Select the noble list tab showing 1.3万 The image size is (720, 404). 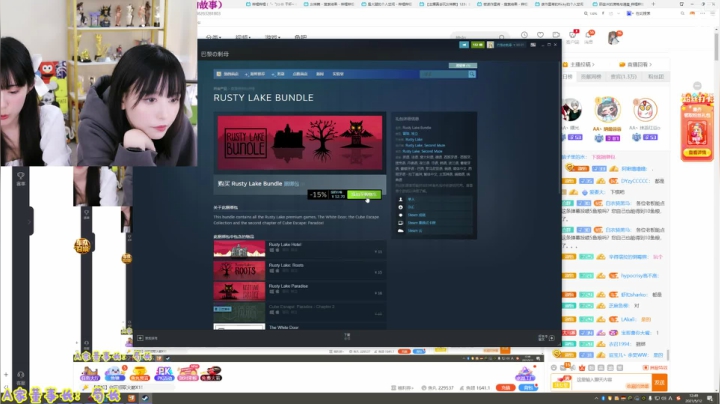(x=623, y=77)
